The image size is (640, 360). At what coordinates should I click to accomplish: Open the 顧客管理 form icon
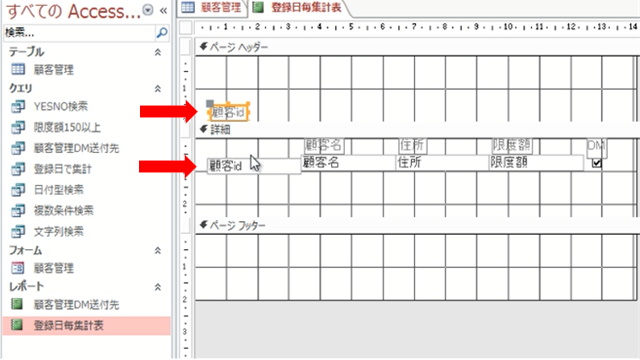18,268
